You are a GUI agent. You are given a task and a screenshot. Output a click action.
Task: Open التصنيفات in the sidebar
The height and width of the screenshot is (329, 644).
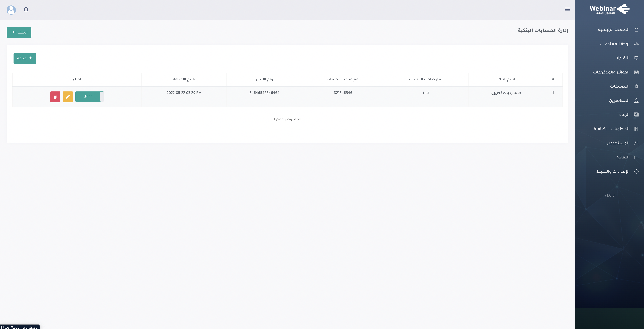[620, 86]
